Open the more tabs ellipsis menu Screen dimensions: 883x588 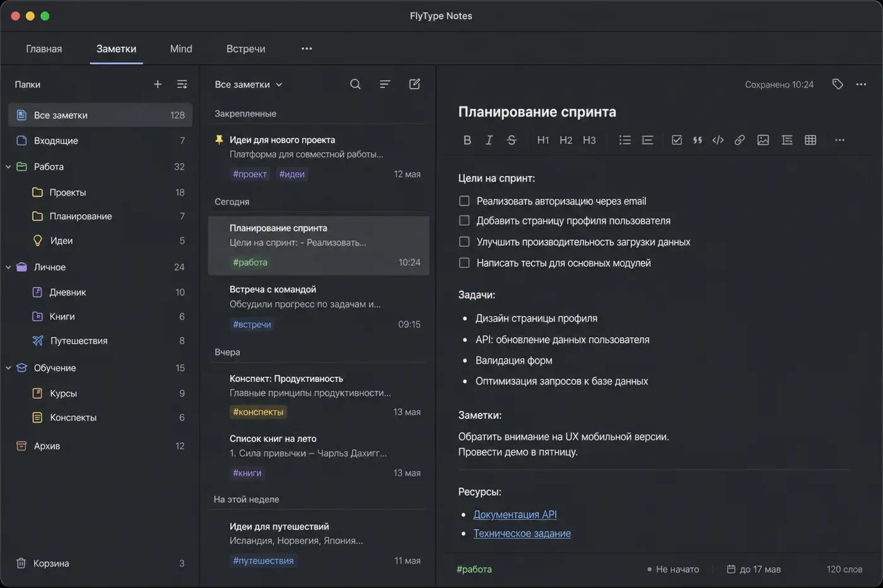click(x=307, y=49)
